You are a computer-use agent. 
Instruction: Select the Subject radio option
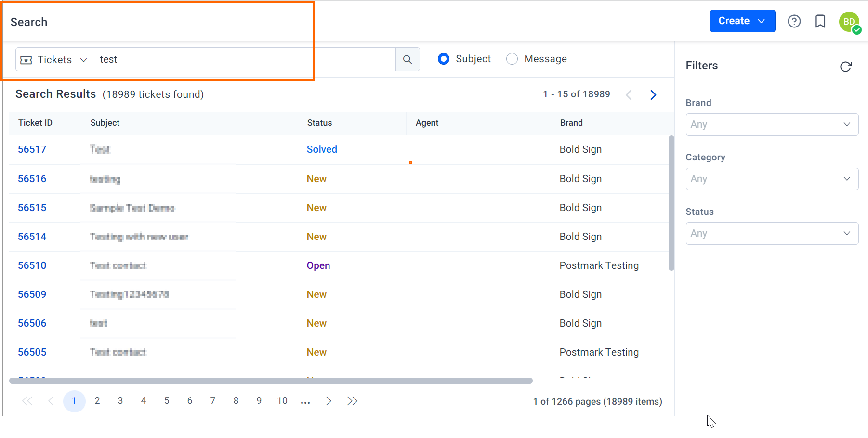[x=444, y=59]
